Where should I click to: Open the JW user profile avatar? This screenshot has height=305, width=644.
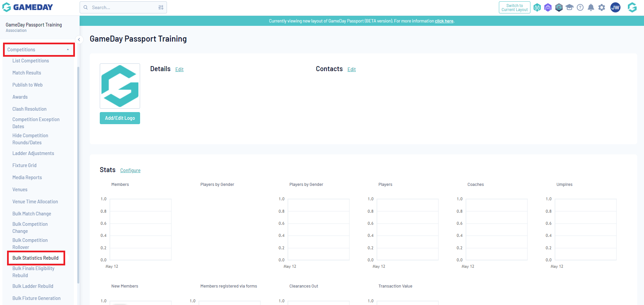[615, 7]
